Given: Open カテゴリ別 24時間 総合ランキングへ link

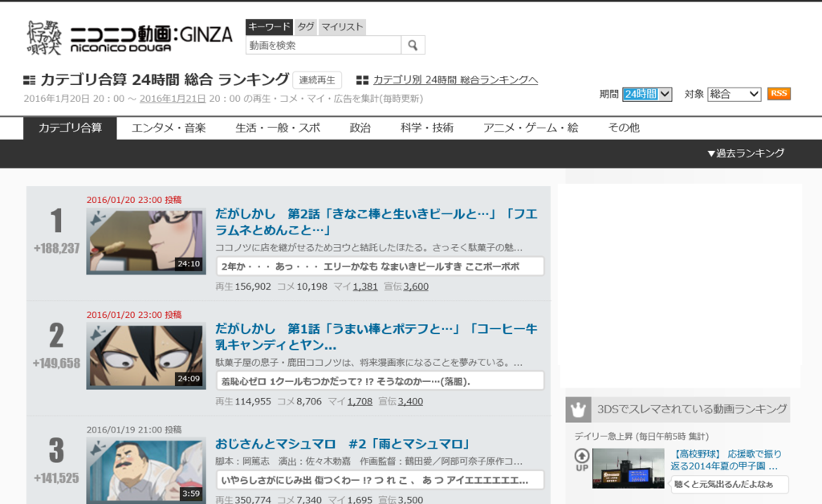Looking at the screenshot, I should coord(456,79).
